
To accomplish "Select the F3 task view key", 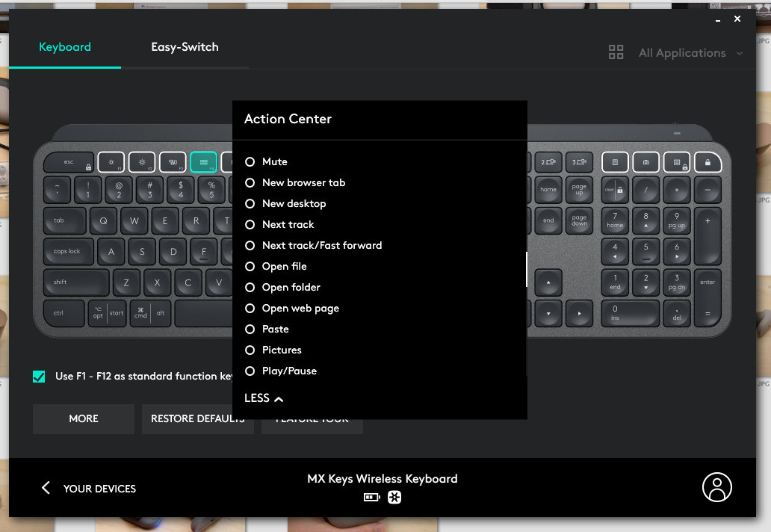I will point(173,161).
